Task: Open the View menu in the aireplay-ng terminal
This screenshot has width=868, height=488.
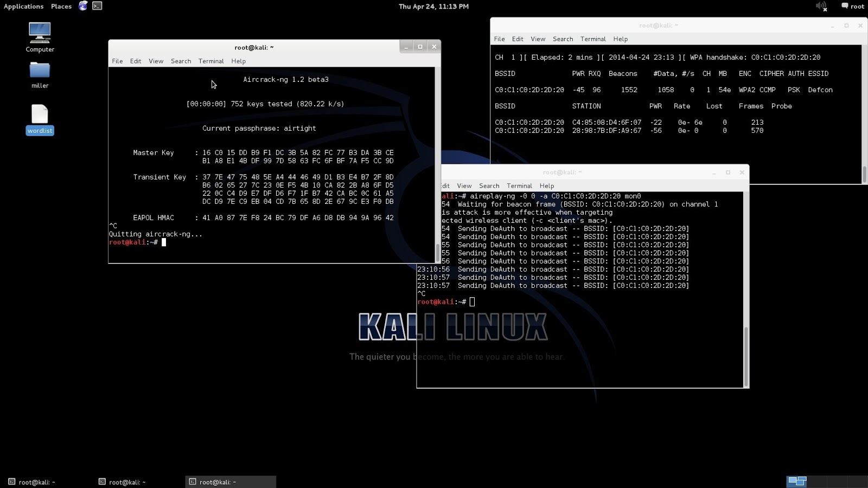Action: pos(464,185)
